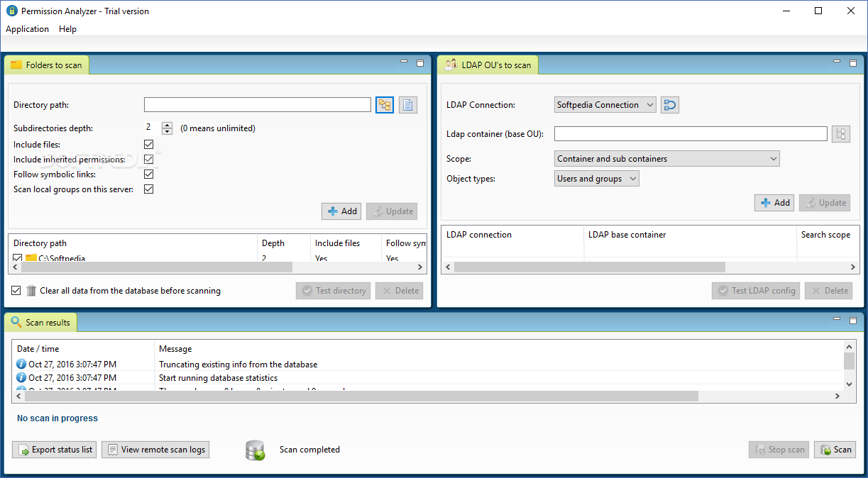
Task: Maximize the LDAP OU's to scan panel
Action: point(852,63)
